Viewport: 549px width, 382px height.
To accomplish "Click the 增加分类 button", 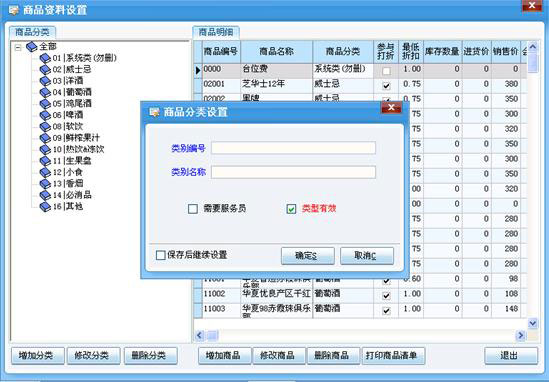I will tap(37, 356).
